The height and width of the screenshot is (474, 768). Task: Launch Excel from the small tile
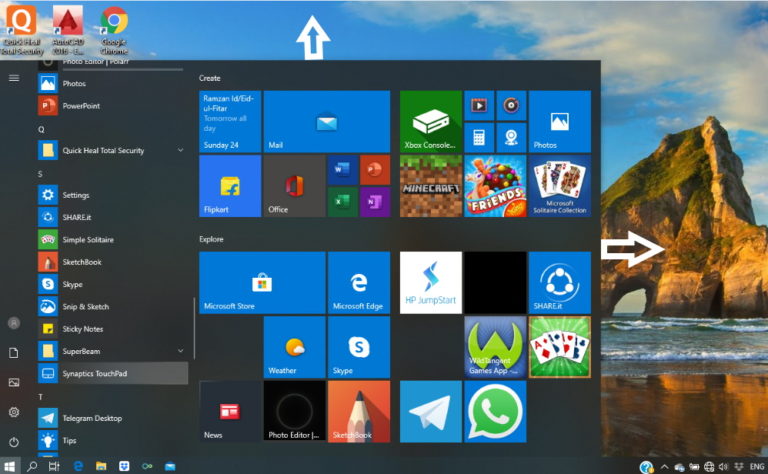[342, 202]
